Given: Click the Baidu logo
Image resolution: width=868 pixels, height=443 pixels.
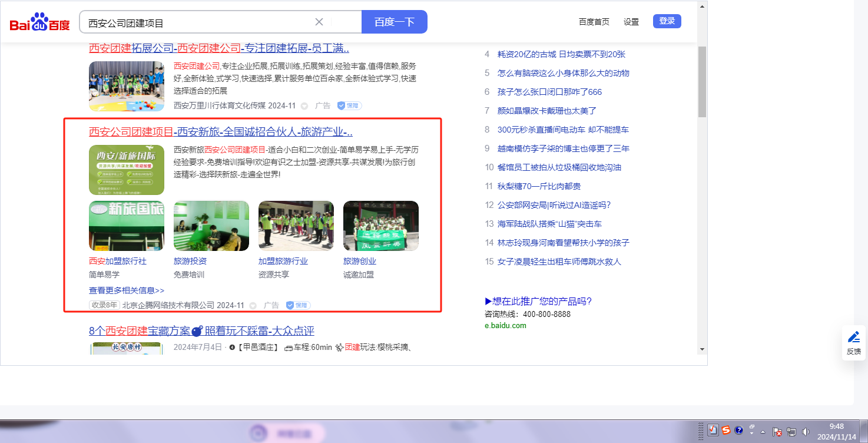Looking at the screenshot, I should [x=39, y=23].
